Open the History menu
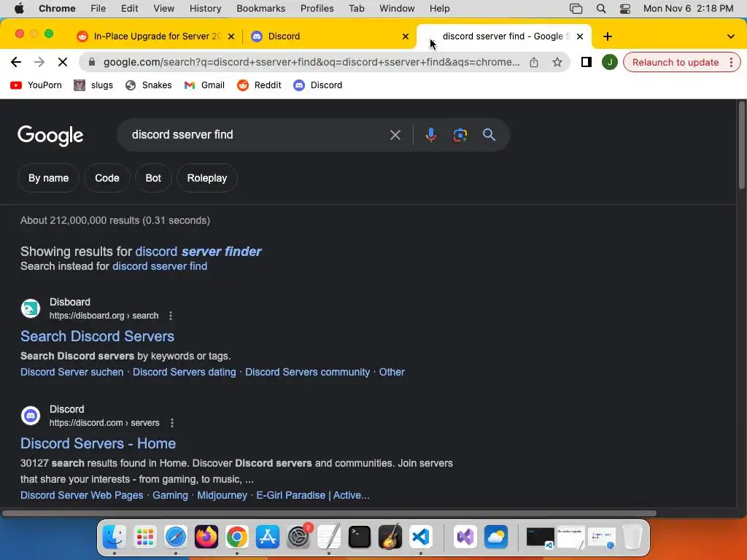The image size is (747, 560). pyautogui.click(x=205, y=9)
